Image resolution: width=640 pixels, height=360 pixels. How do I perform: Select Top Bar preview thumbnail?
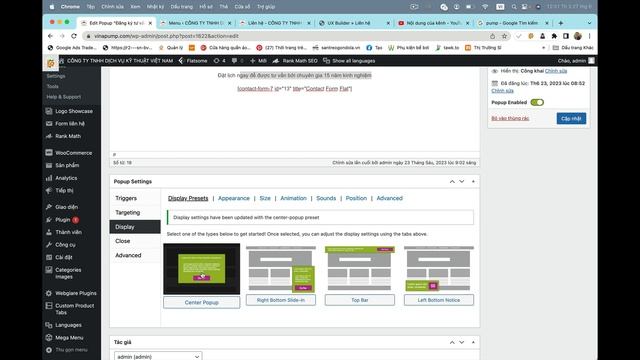point(360,269)
